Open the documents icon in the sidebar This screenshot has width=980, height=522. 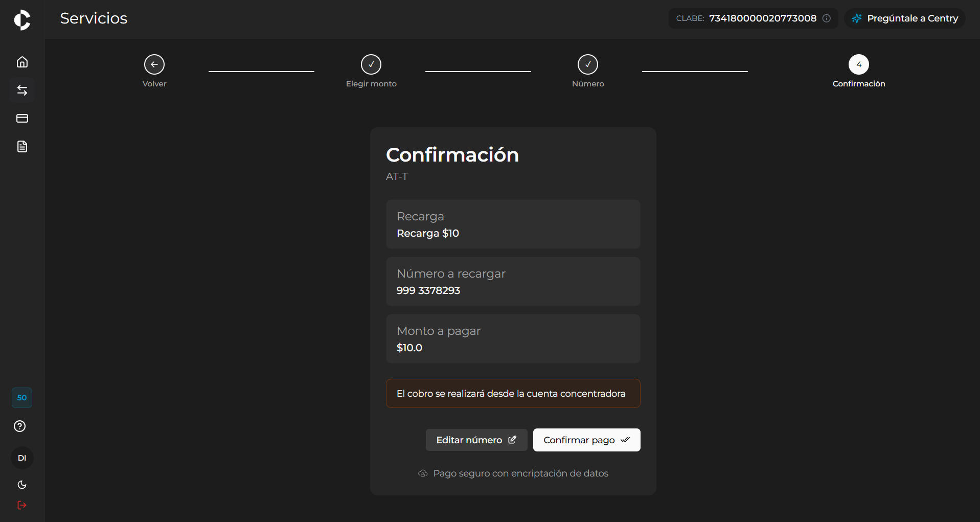[x=22, y=147]
